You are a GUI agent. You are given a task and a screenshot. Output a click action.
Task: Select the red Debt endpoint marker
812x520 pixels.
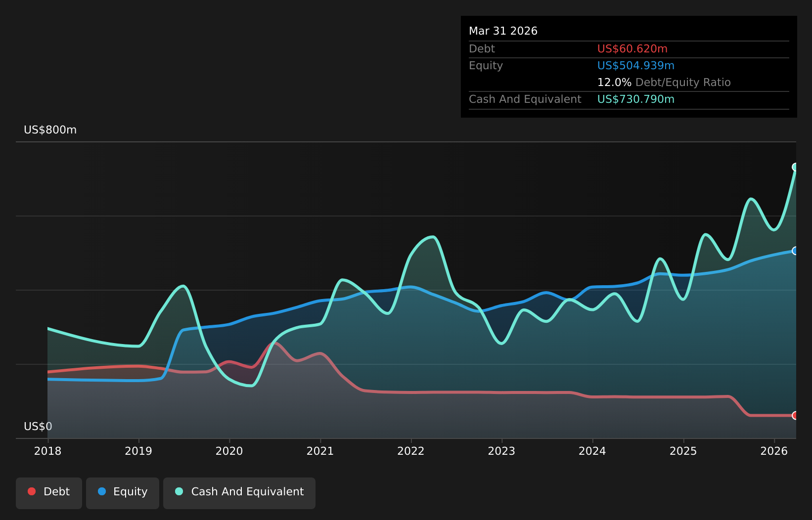[x=795, y=415]
